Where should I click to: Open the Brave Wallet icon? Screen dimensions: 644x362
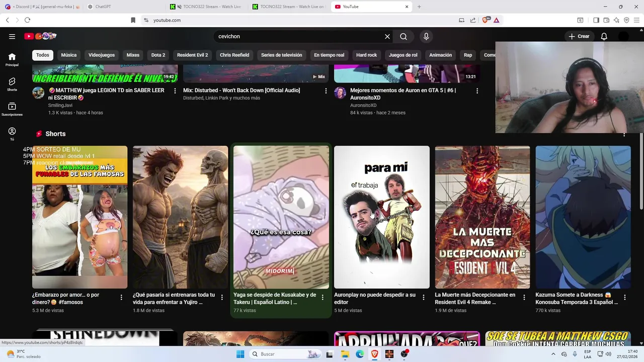point(606,20)
